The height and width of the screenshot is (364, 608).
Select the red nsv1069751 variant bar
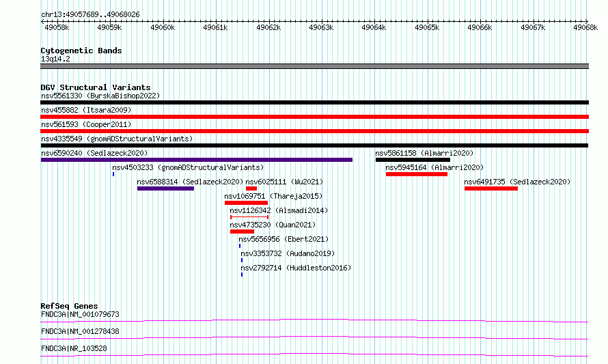[x=246, y=203]
